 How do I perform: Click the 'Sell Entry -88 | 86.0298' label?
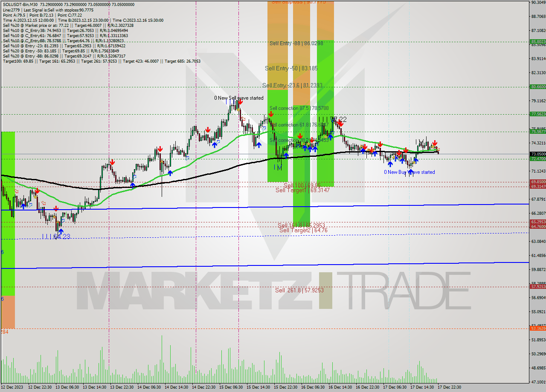(x=296, y=43)
